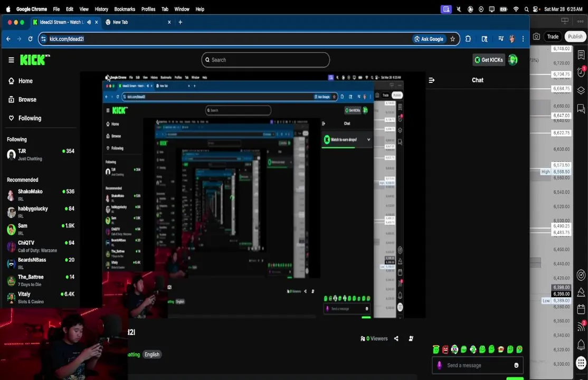Open Spotlight search in menu bar

[x=526, y=9]
